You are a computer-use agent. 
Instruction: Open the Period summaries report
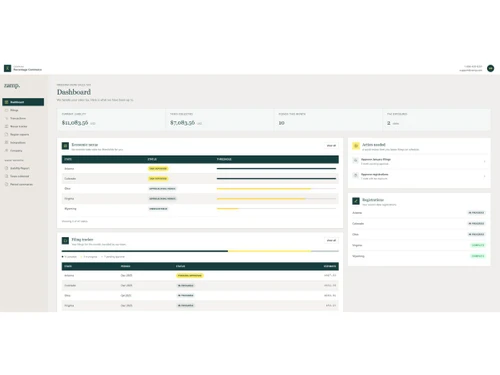[x=21, y=184]
